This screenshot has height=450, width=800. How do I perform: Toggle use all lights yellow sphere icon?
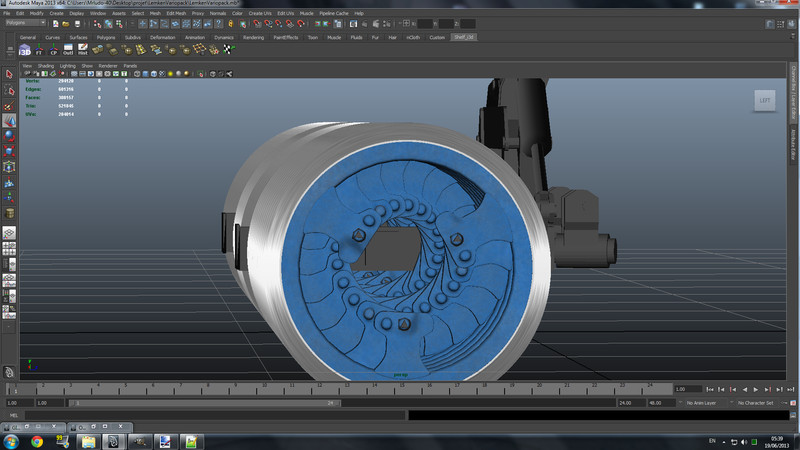point(170,74)
